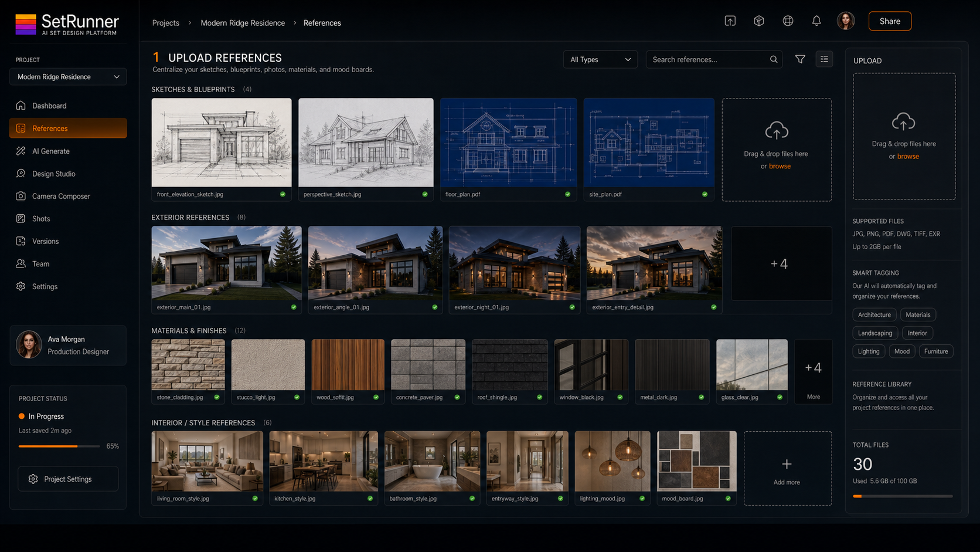The width and height of the screenshot is (980, 552).
Task: Open the All Types dropdown
Action: coord(600,59)
